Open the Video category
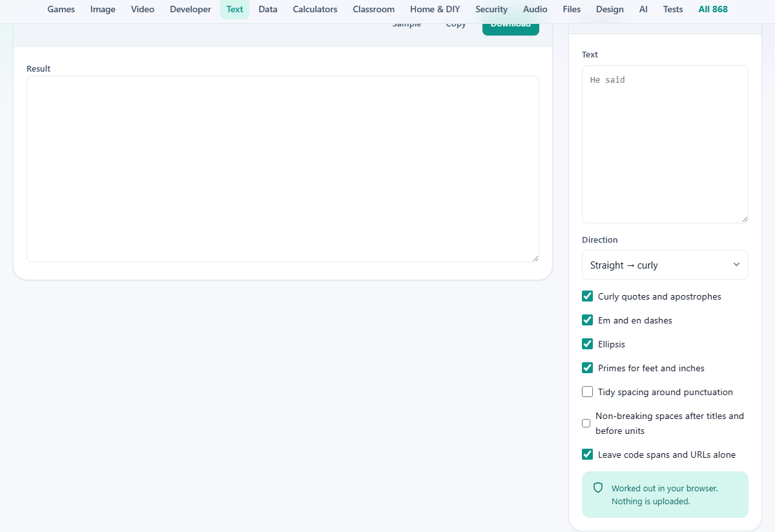 (x=143, y=9)
